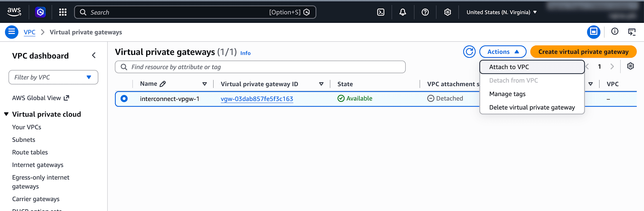Choose Delete virtual private gateway
Screen dimensions: 644x211
click(532, 108)
